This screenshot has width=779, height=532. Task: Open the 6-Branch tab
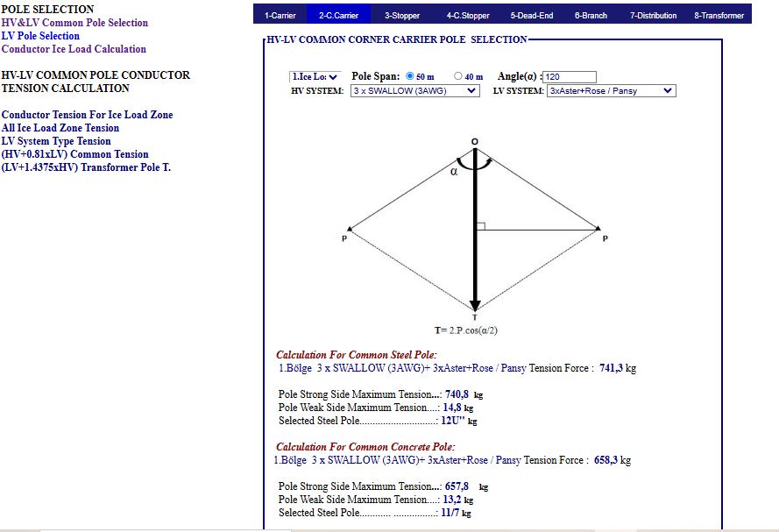tap(591, 16)
